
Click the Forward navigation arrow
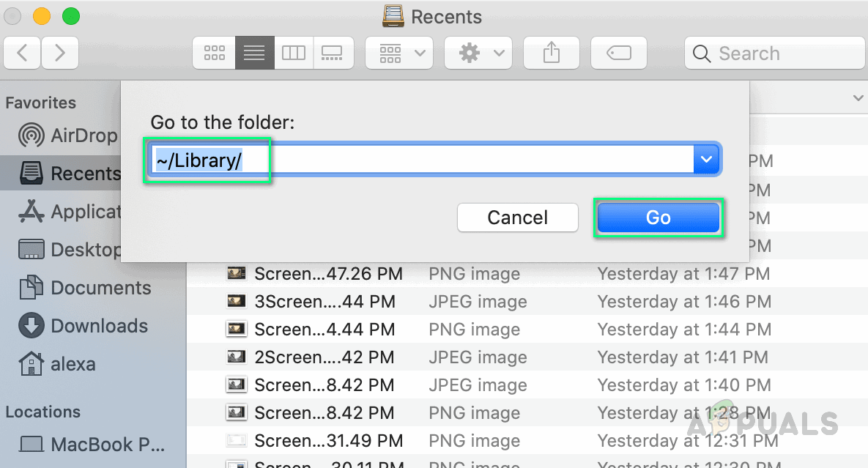point(60,53)
